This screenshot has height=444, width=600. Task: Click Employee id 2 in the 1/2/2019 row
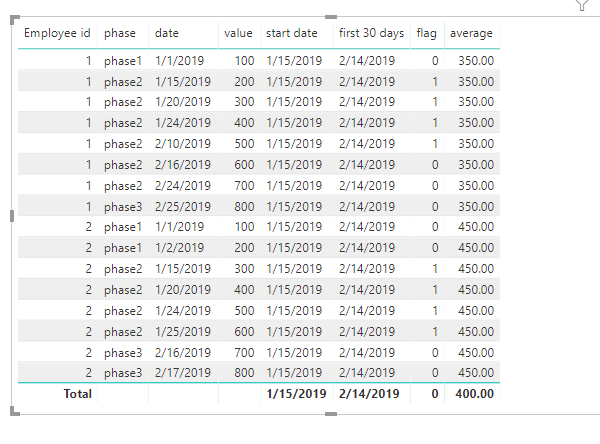(x=88, y=248)
